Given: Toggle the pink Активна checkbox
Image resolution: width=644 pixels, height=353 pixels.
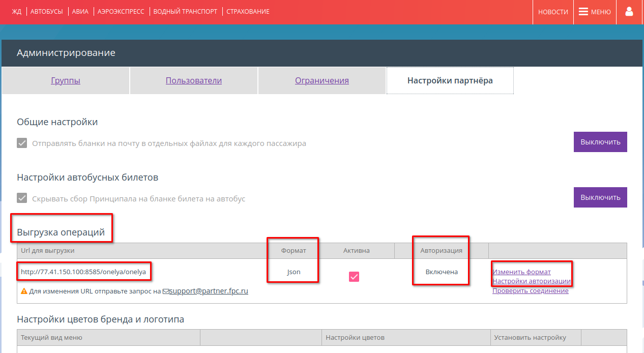Looking at the screenshot, I should pos(354,276).
